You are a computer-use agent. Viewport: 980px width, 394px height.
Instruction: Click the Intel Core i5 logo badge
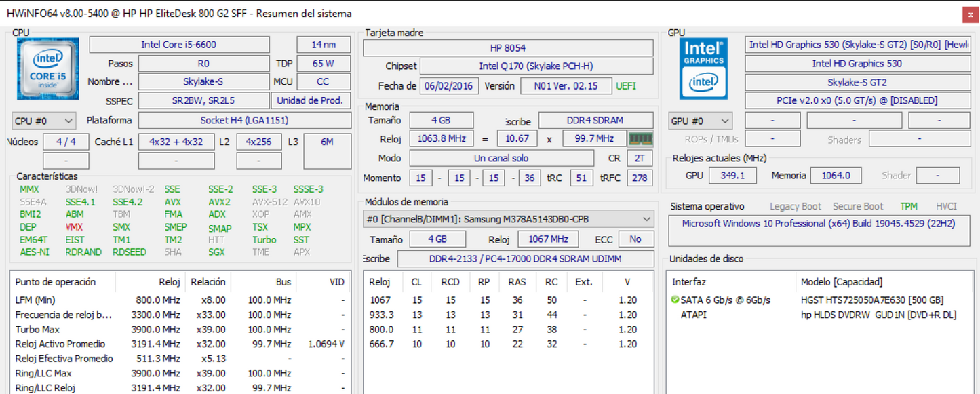[x=47, y=68]
